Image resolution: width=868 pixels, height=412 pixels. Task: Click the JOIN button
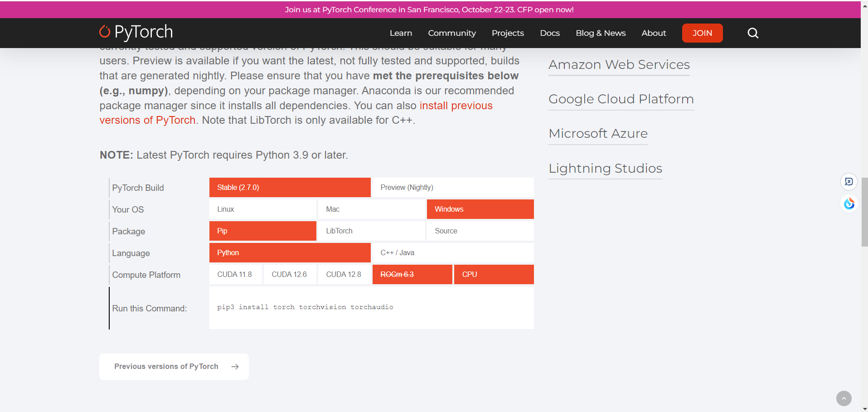[702, 33]
